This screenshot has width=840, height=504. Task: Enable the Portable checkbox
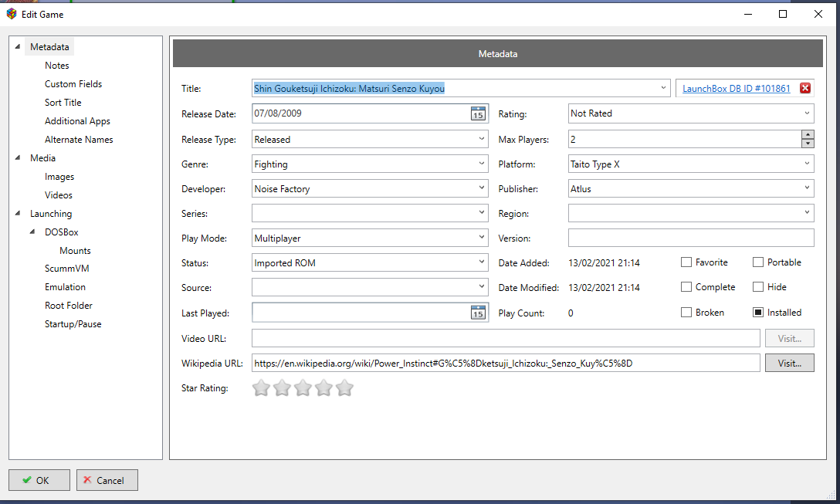click(x=757, y=262)
